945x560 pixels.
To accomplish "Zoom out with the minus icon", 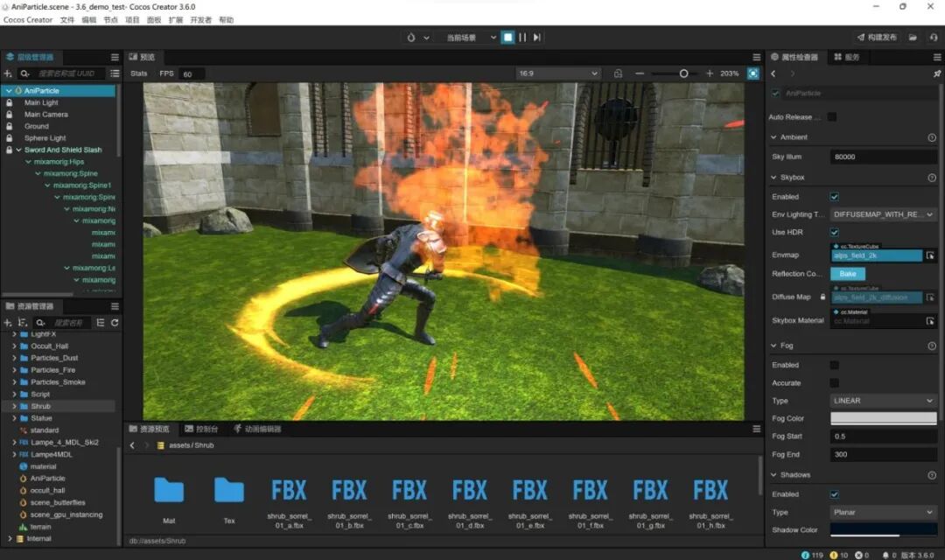I will click(x=640, y=73).
